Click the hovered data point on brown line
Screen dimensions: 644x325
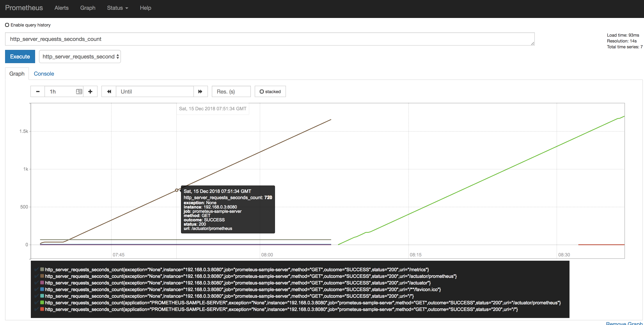click(x=177, y=190)
